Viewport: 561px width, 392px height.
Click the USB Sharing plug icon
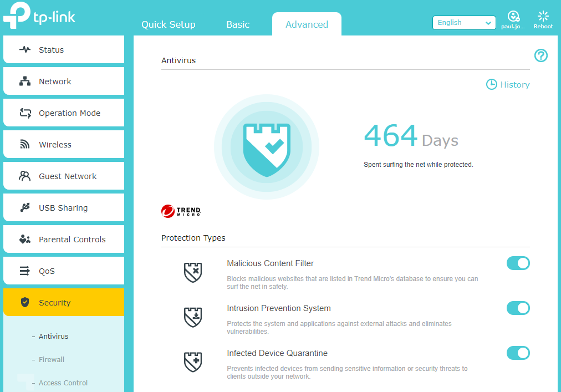click(25, 207)
